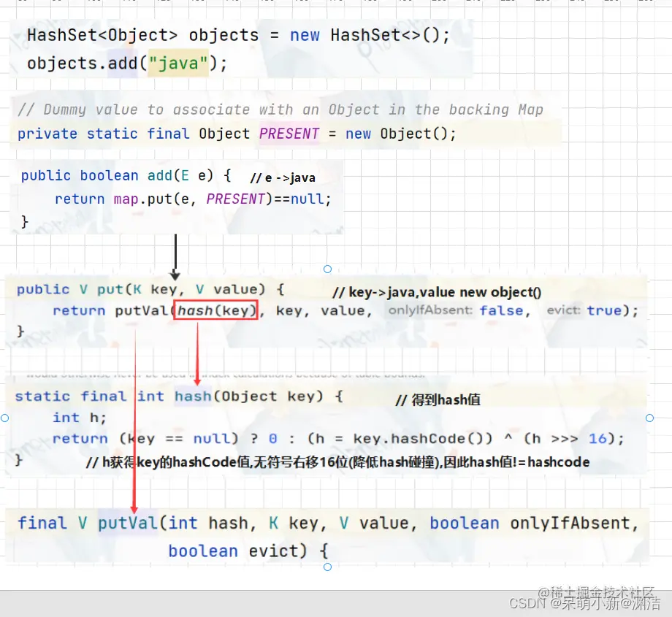The image size is (672, 617).
Task: Click the right selection handle beside the hash method
Action: (649, 418)
